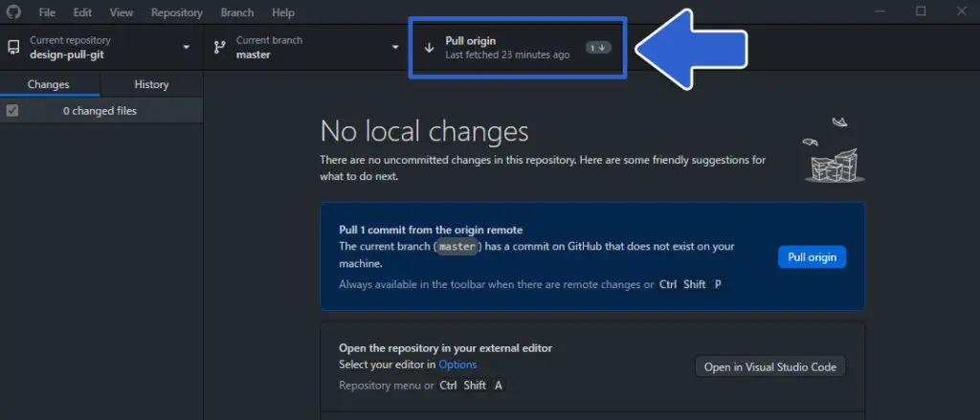Viewport: 980px width, 420px height.
Task: Click the branch icon beside Current branch
Action: 219,47
